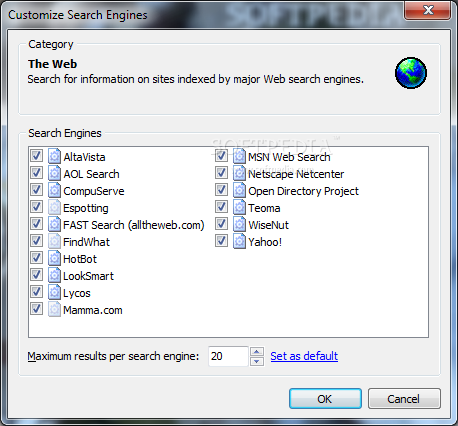Click the globe icon for The Web category
458x426 pixels.
pos(411,73)
